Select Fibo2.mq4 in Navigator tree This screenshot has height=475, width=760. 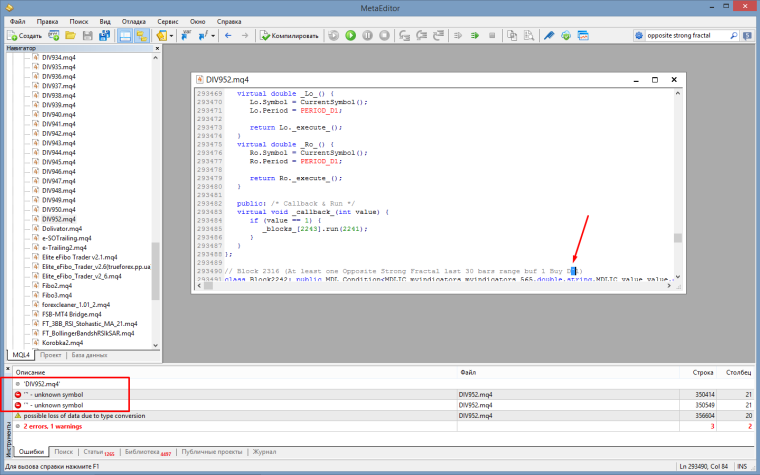pyautogui.click(x=57, y=285)
